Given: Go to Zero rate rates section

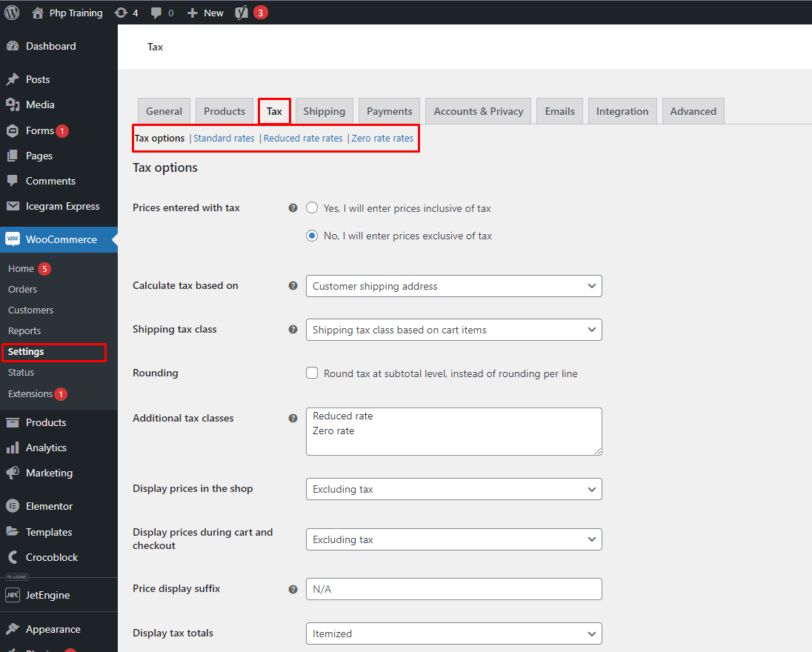Looking at the screenshot, I should (382, 139).
